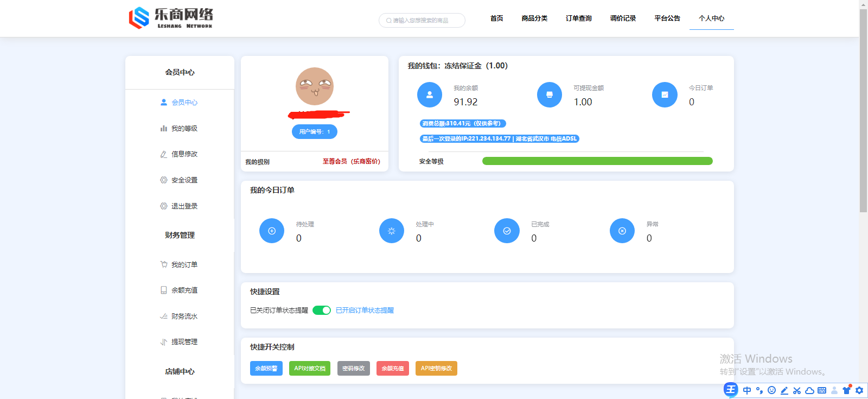
Task: Click the green 安全等级 progress bar
Action: point(597,161)
